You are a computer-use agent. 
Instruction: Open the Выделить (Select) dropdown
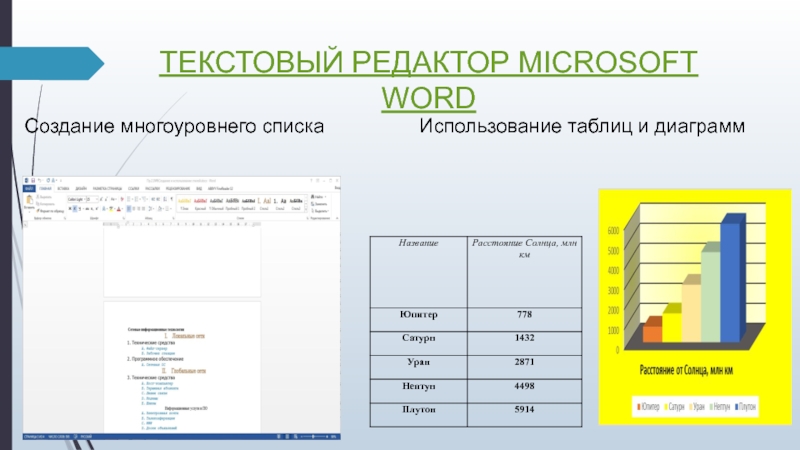320,211
